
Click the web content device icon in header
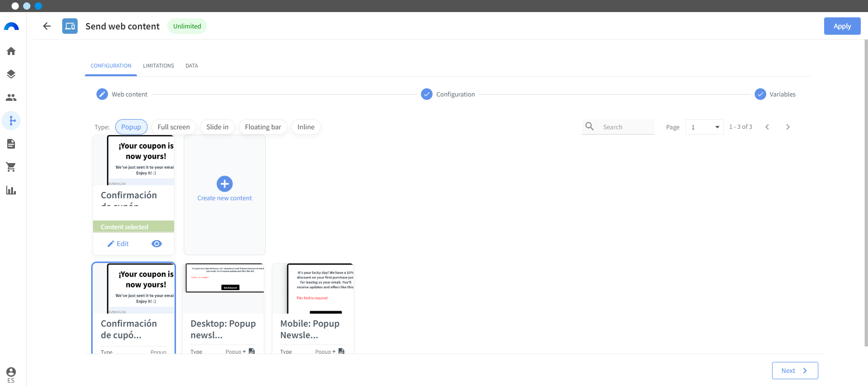[70, 26]
